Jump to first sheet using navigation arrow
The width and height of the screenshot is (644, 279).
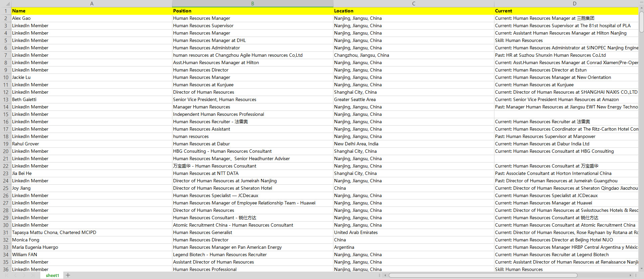pos(7,275)
